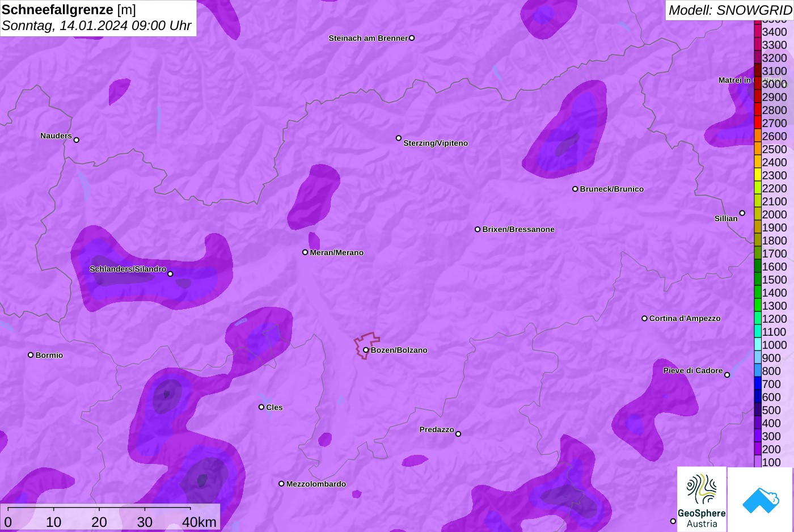Image resolution: width=794 pixels, height=532 pixels.
Task: Select the Brixen/Bressanone location marker
Action: 478,229
